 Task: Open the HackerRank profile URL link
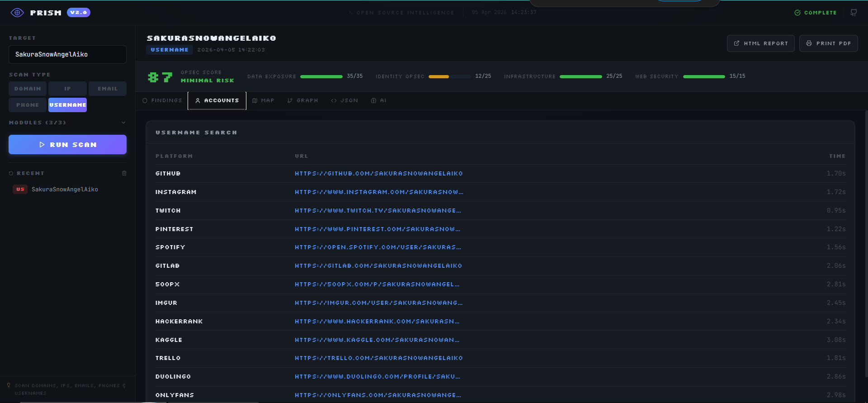[x=377, y=322]
